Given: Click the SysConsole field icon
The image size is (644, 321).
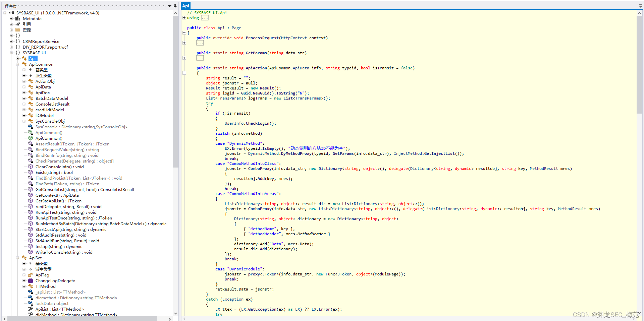Looking at the screenshot, I should tap(31, 127).
